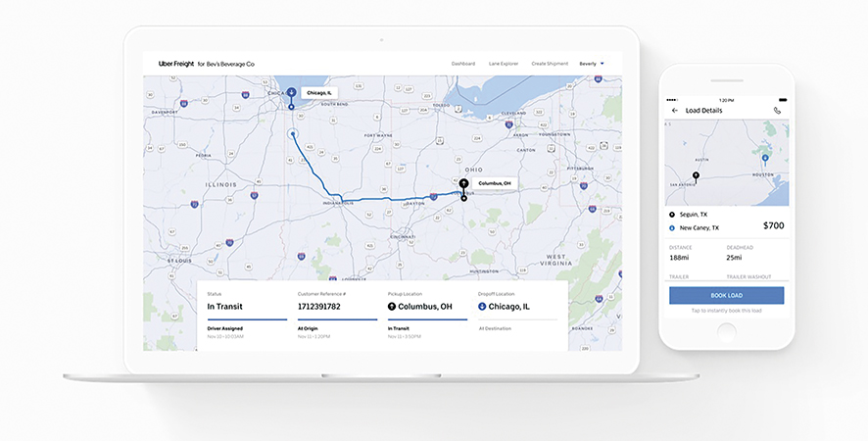Click the dropoff arrow icon beside Chicago
868x441 pixels.
(x=482, y=307)
